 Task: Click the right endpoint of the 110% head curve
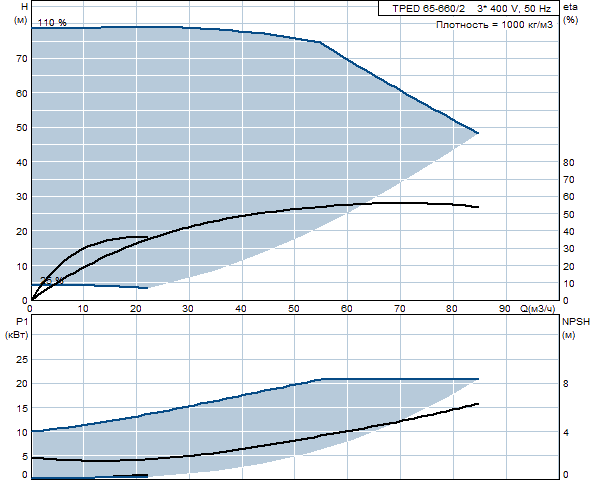(478, 133)
